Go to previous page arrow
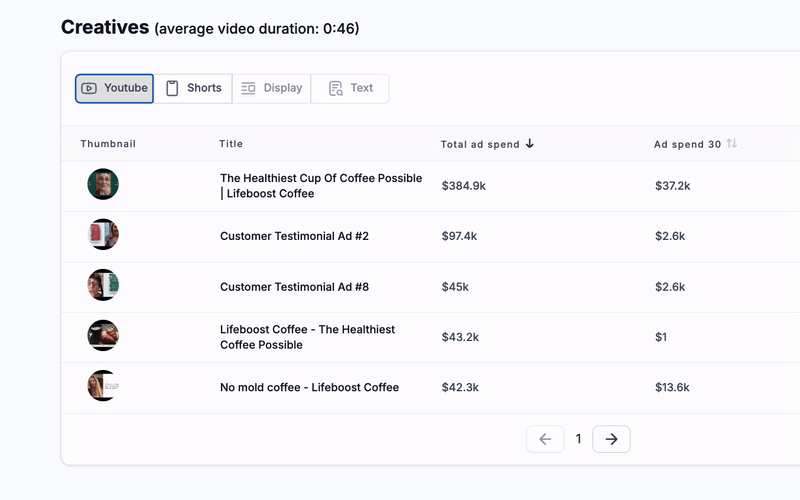800x500 pixels. [545, 439]
